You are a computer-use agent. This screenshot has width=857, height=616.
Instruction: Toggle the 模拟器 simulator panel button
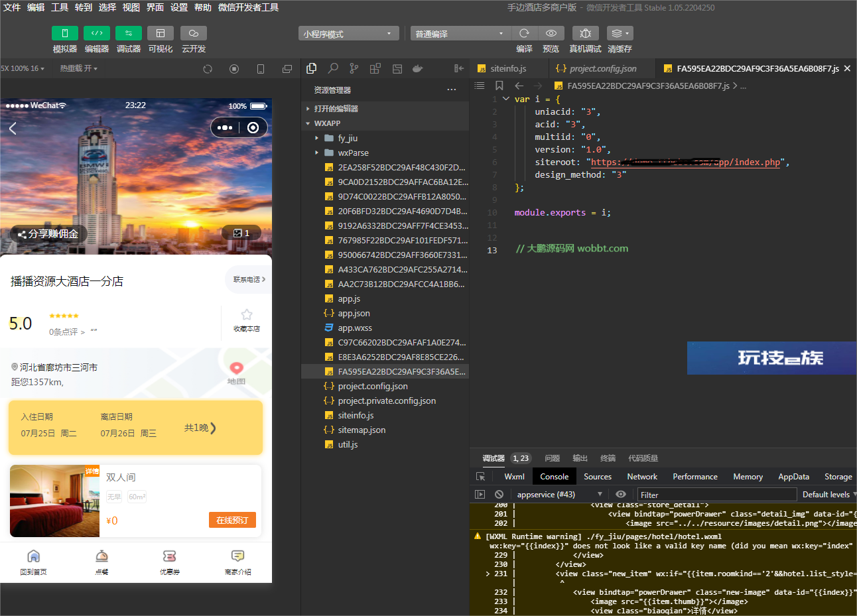pos(65,33)
